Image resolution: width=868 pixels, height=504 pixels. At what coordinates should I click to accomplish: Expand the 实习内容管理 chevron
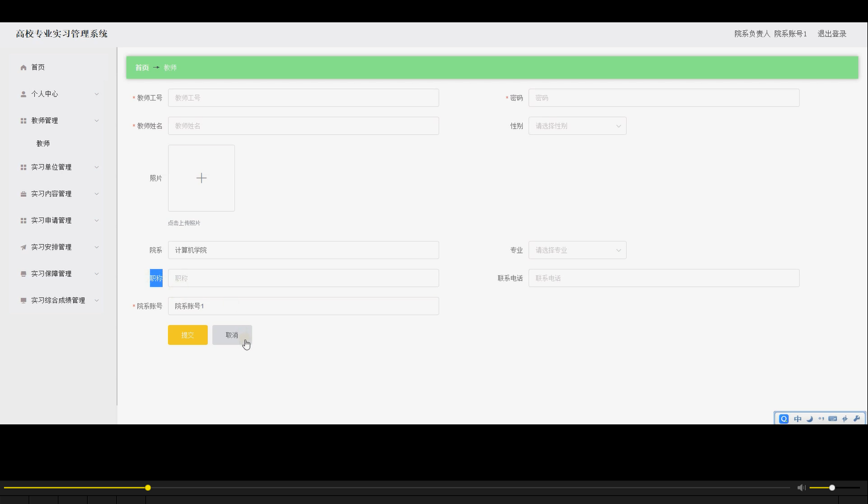96,194
